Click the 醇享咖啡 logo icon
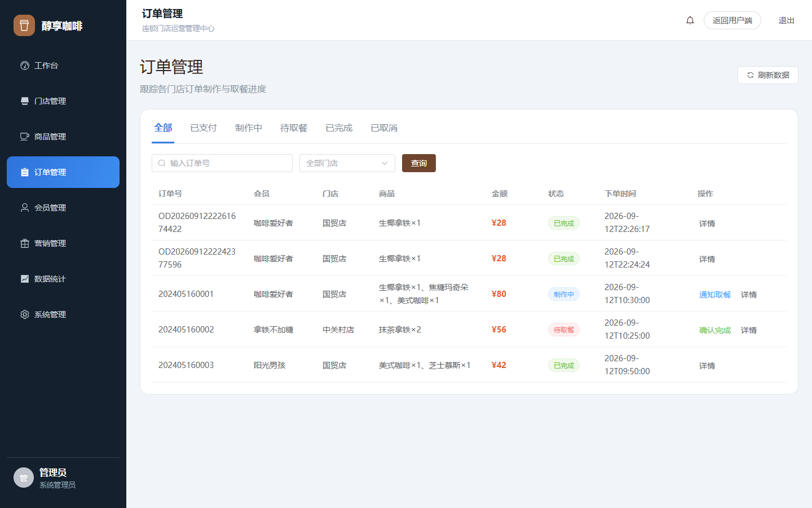 pos(24,25)
